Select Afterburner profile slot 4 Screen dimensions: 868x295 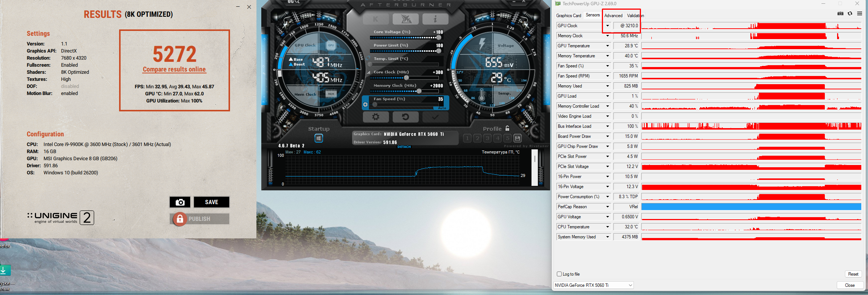498,138
